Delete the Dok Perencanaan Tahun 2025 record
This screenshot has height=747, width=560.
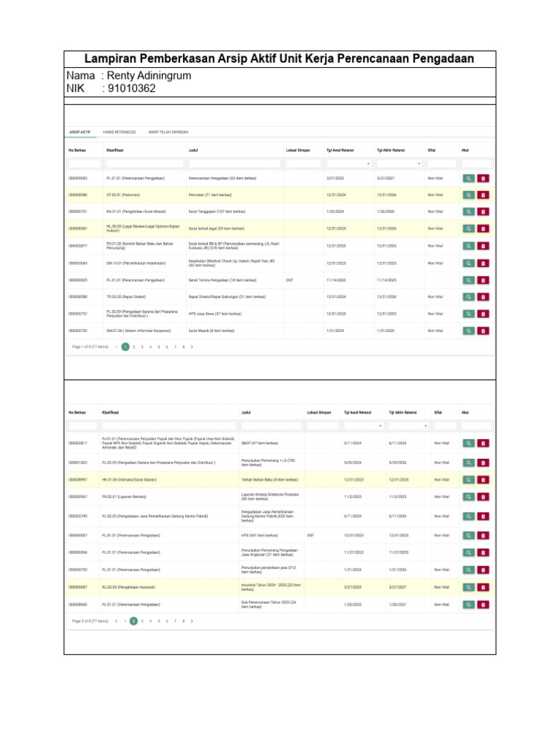click(483, 604)
